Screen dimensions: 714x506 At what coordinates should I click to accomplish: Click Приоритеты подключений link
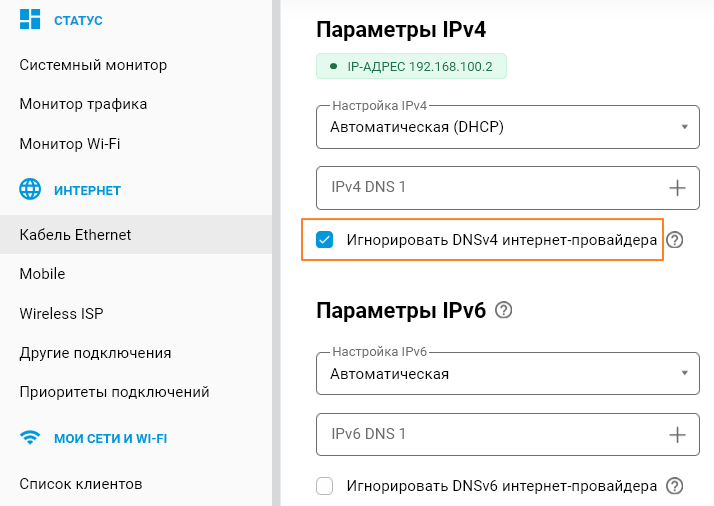coord(114,392)
